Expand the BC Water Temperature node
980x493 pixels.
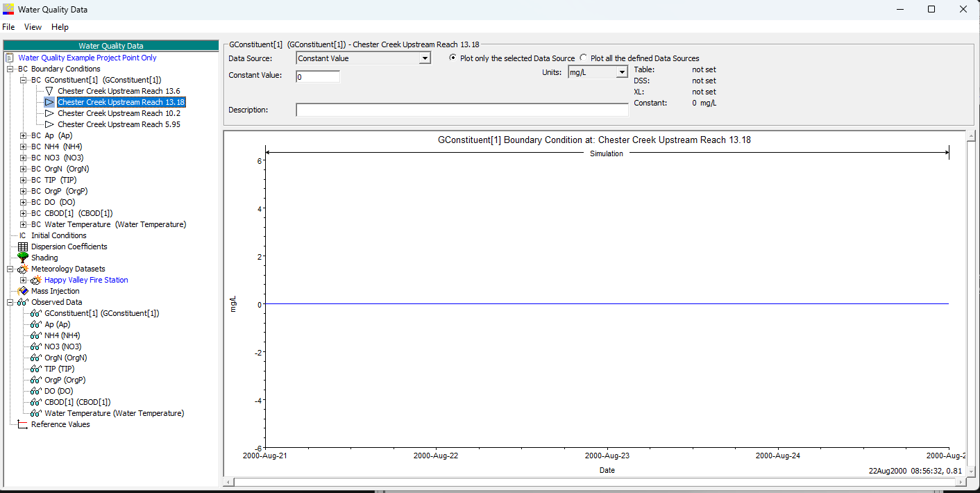tap(24, 224)
